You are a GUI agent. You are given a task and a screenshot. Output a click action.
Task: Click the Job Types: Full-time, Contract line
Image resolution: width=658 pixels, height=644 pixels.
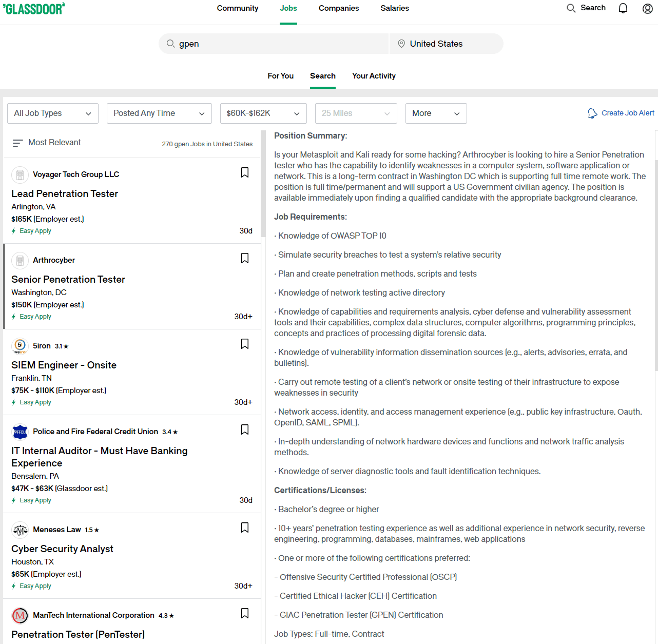pyautogui.click(x=329, y=634)
